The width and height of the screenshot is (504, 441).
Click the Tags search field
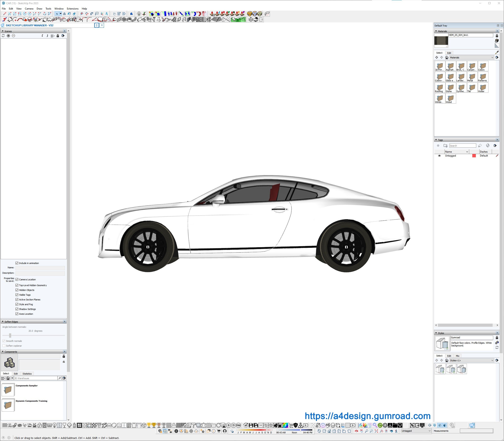click(x=462, y=146)
